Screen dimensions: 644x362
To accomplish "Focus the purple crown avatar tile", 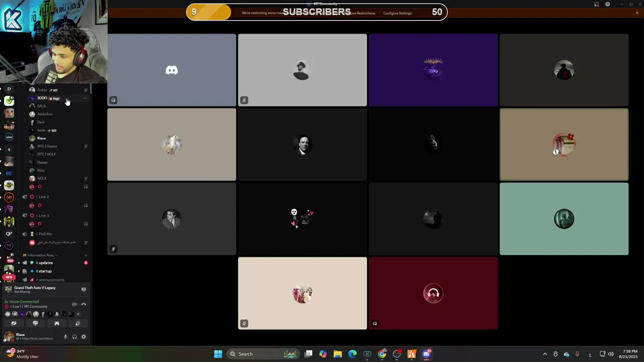I will pos(433,70).
